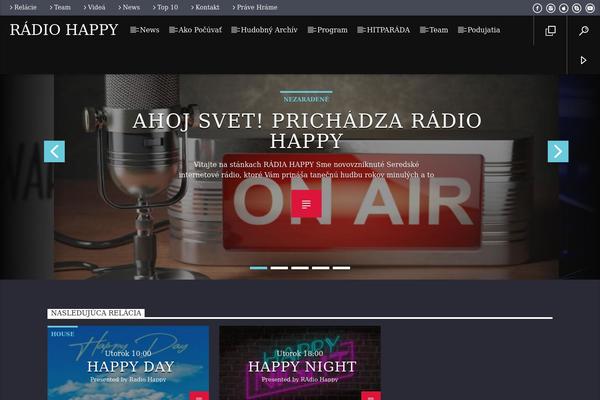Select Ako Počúvať in the main menu
This screenshot has height=400, width=600.
tap(196, 30)
